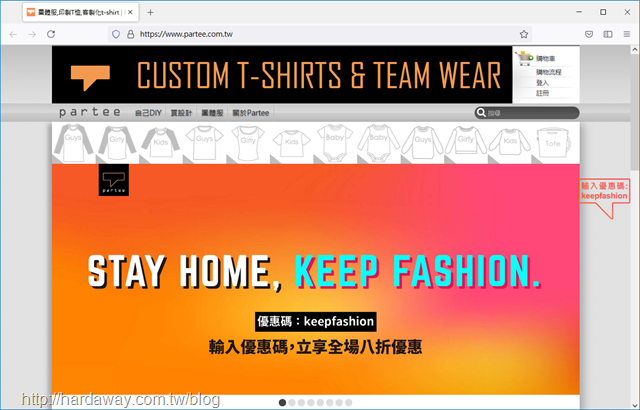The width and height of the screenshot is (640, 410).
Task: Click the Stay Home Keep Fashion banner
Action: (316, 279)
